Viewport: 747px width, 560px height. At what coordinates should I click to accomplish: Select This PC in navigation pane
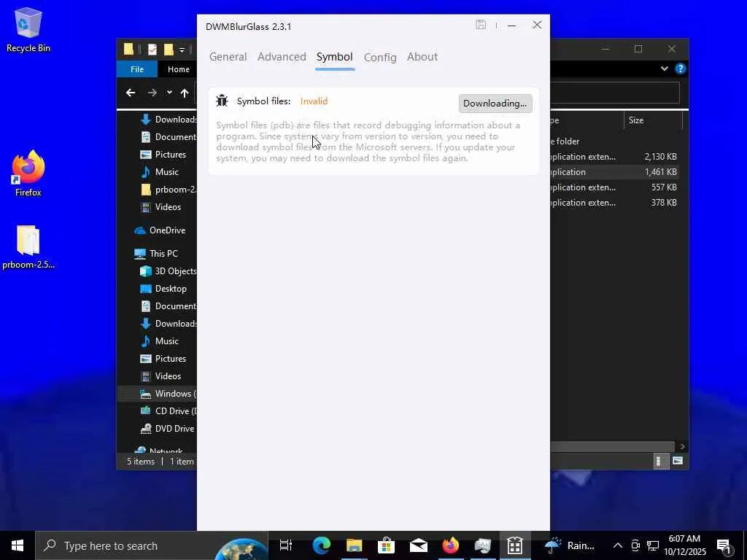coord(156,253)
